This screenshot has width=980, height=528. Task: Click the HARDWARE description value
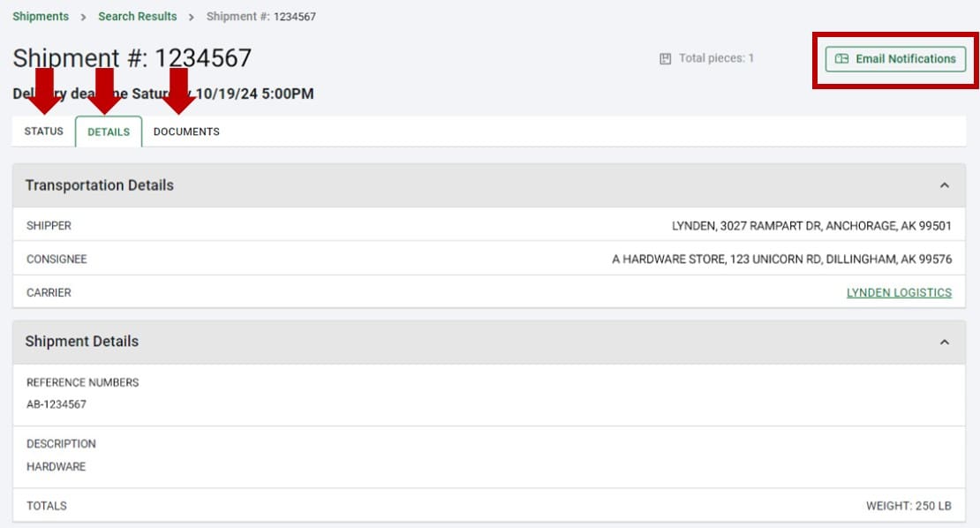57,466
